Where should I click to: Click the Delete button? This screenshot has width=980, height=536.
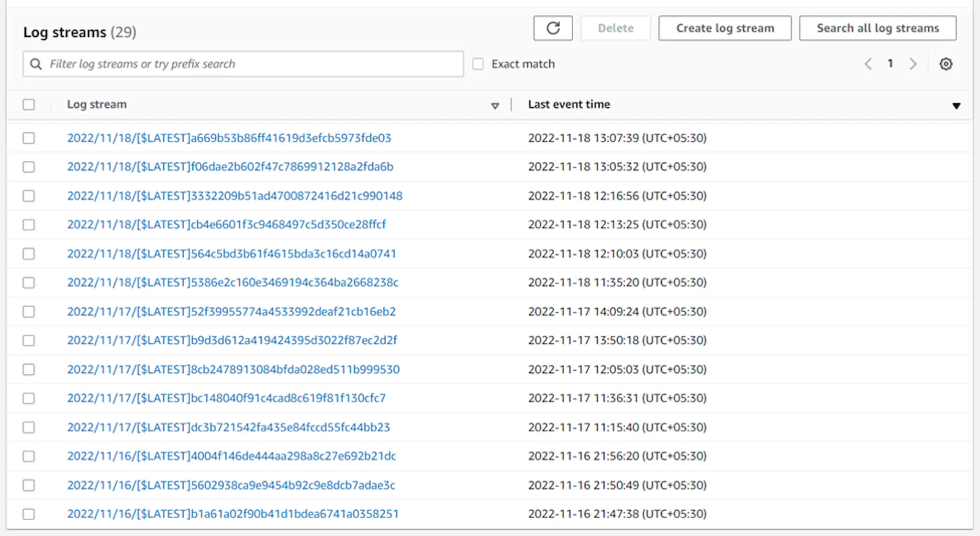pos(615,28)
